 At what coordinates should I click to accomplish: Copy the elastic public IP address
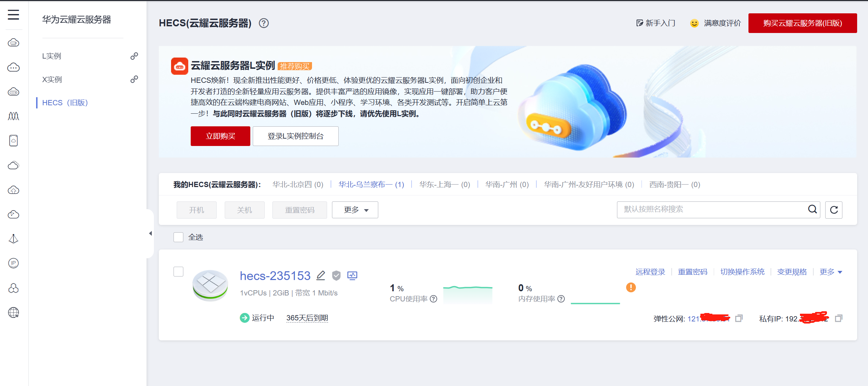(x=739, y=318)
